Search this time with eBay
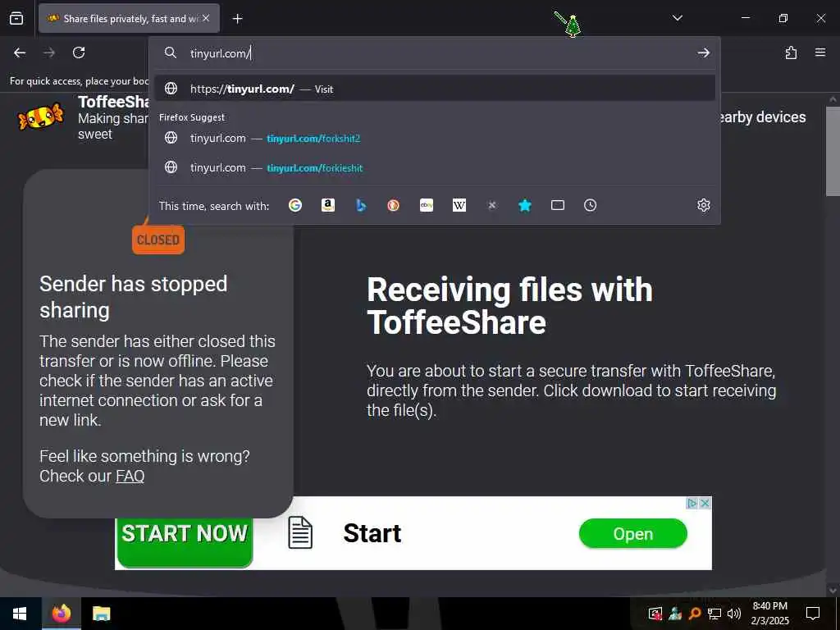Viewport: 840px width, 630px height. [427, 205]
